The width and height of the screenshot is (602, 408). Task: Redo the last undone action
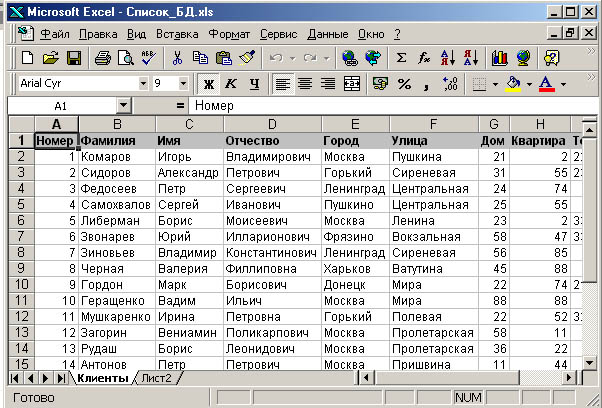[310, 58]
